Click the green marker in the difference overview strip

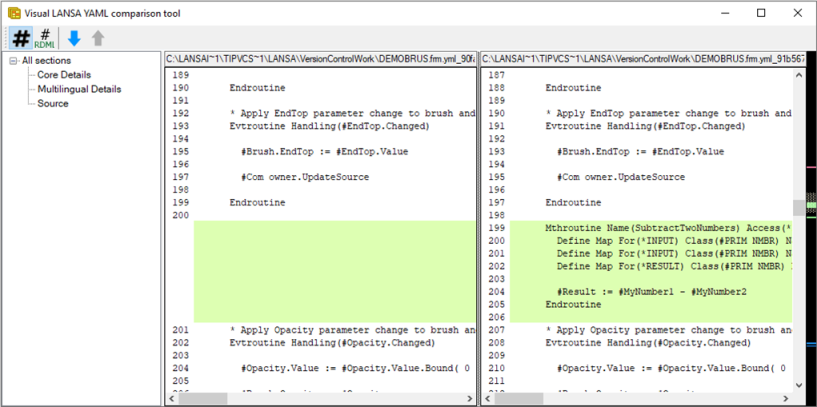[x=811, y=205]
